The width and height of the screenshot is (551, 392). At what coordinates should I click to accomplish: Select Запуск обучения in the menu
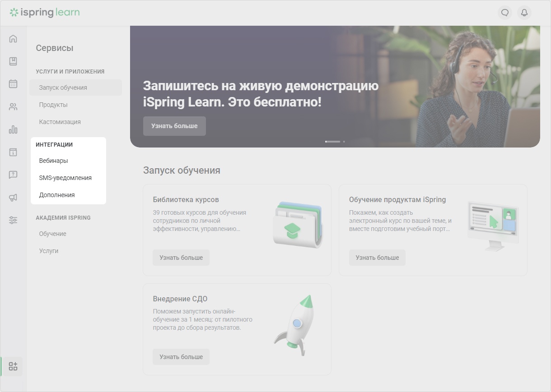75,88
